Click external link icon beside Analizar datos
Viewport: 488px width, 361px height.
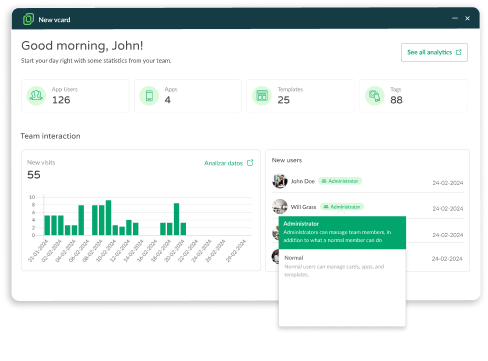click(250, 163)
